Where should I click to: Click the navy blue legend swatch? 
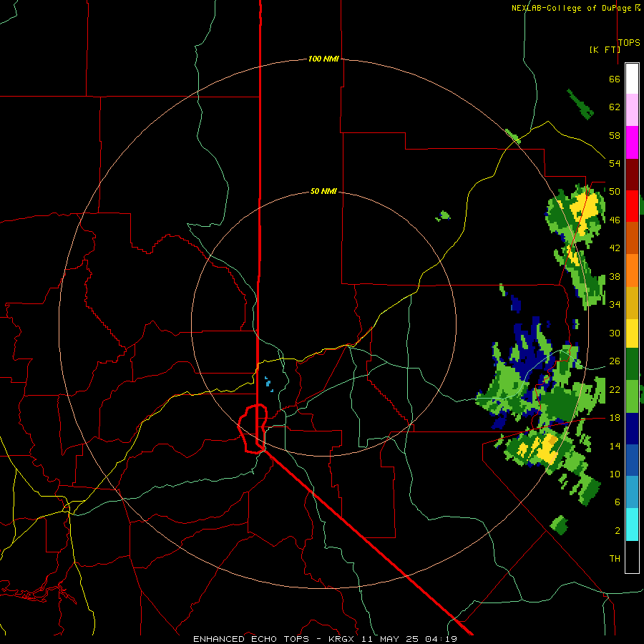tap(632, 429)
